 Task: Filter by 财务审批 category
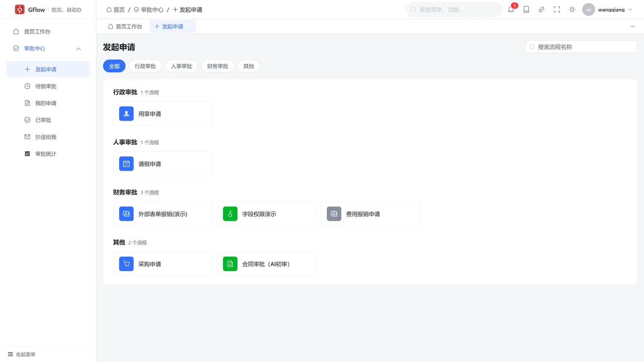pos(218,66)
